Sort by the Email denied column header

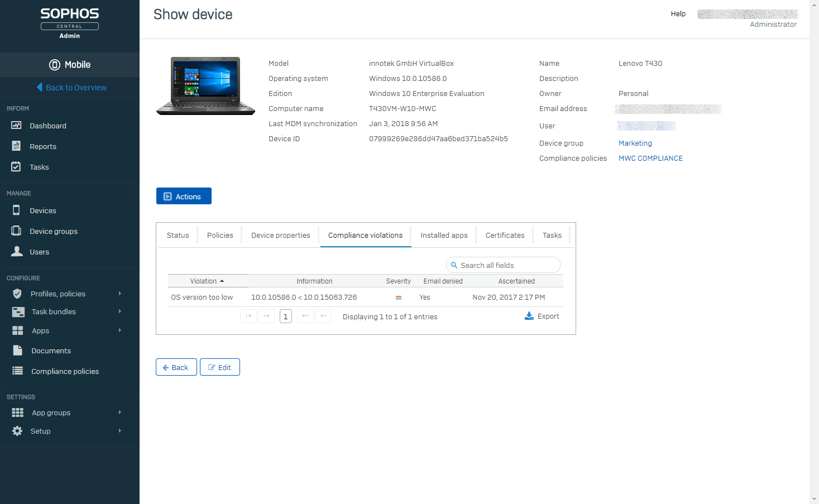(x=443, y=281)
